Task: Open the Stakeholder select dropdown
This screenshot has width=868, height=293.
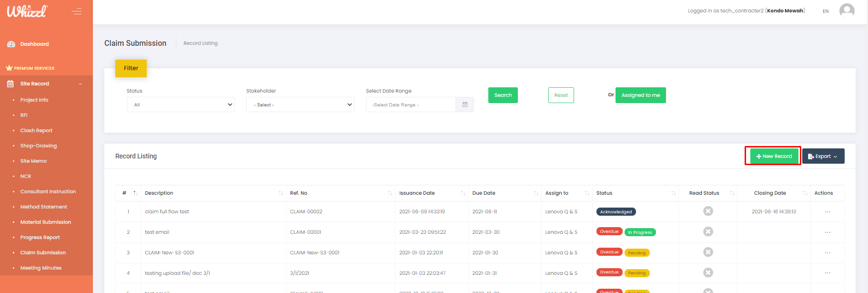Action: point(300,105)
